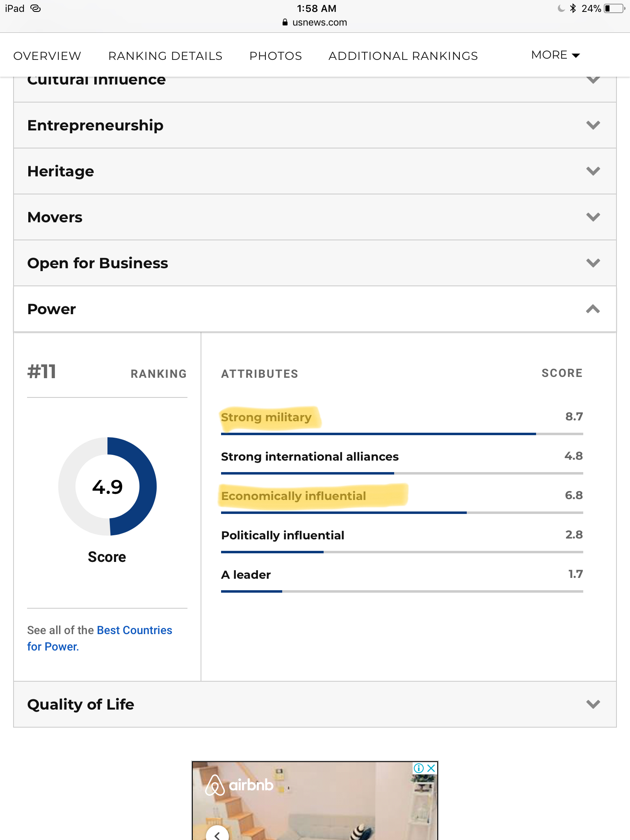Tap the Airbnb logo in advertisement

(x=240, y=785)
